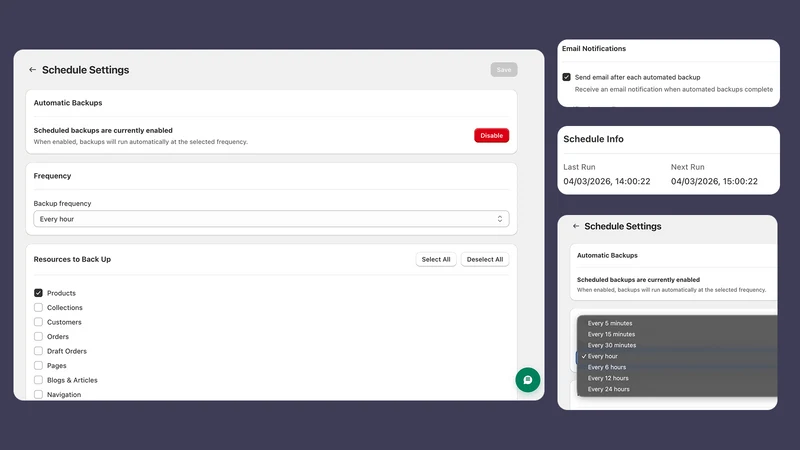
Task: Click the Deselect All button
Action: coord(485,259)
